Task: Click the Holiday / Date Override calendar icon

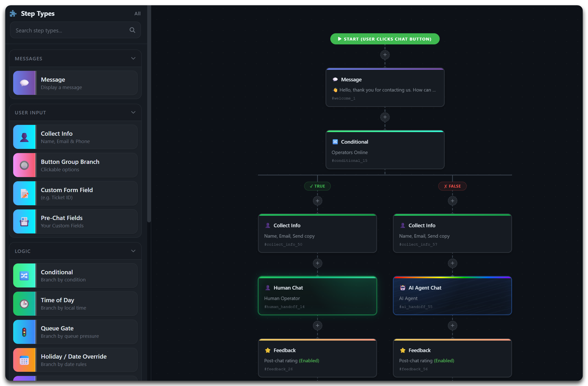Action: pos(24,360)
